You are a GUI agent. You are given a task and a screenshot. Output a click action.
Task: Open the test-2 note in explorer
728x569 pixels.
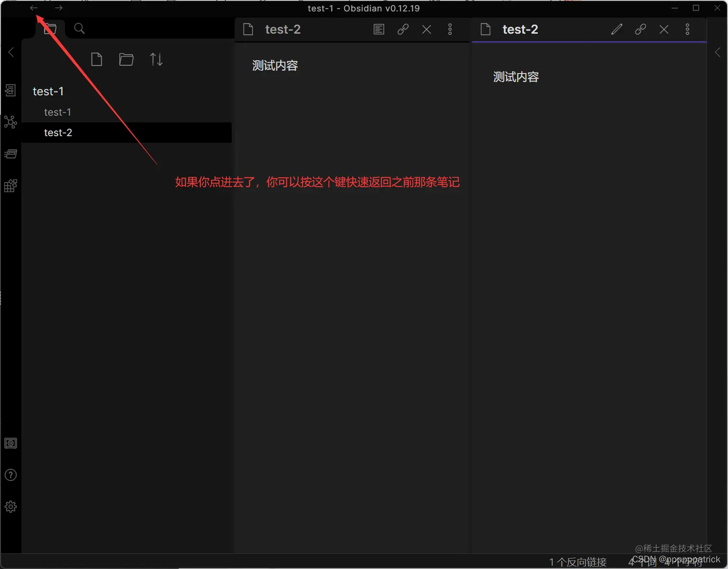click(127, 132)
